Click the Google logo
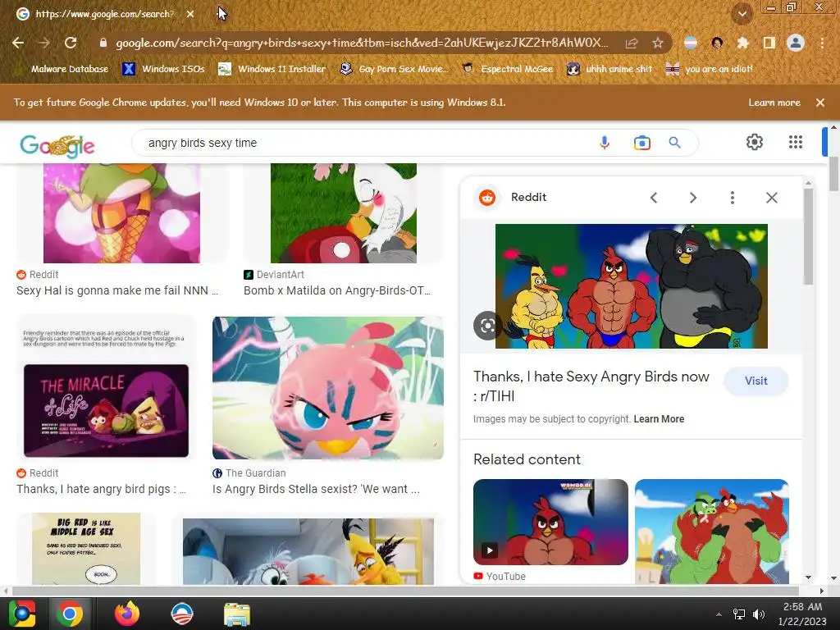This screenshot has width=840, height=630. tap(57, 145)
